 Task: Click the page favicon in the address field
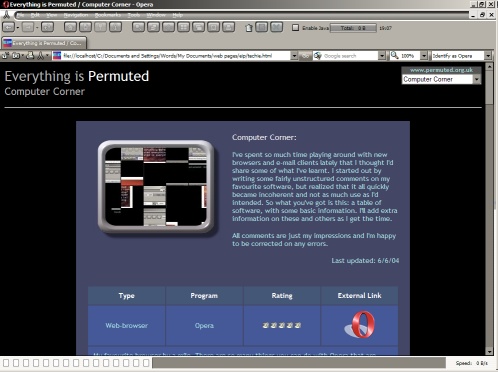point(57,56)
